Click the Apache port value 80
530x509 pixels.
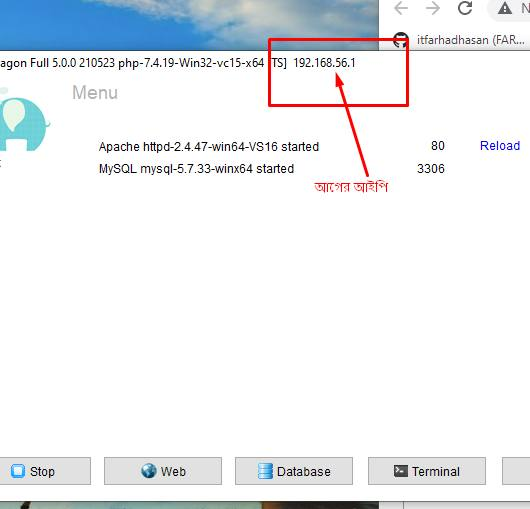438,146
